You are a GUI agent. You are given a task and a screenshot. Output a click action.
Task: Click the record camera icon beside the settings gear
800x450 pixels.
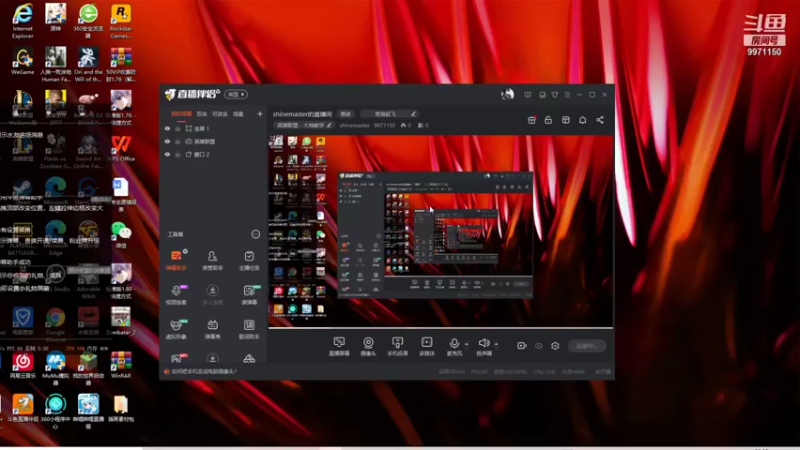(521, 345)
